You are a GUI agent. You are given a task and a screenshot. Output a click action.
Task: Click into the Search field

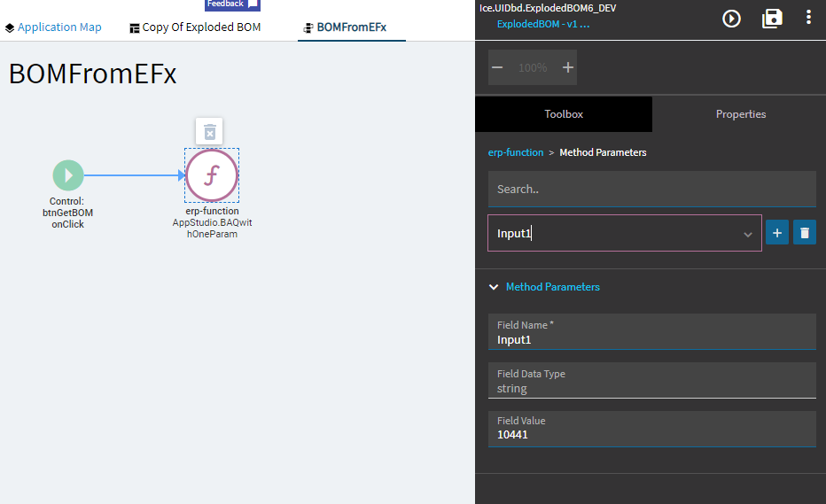[651, 189]
